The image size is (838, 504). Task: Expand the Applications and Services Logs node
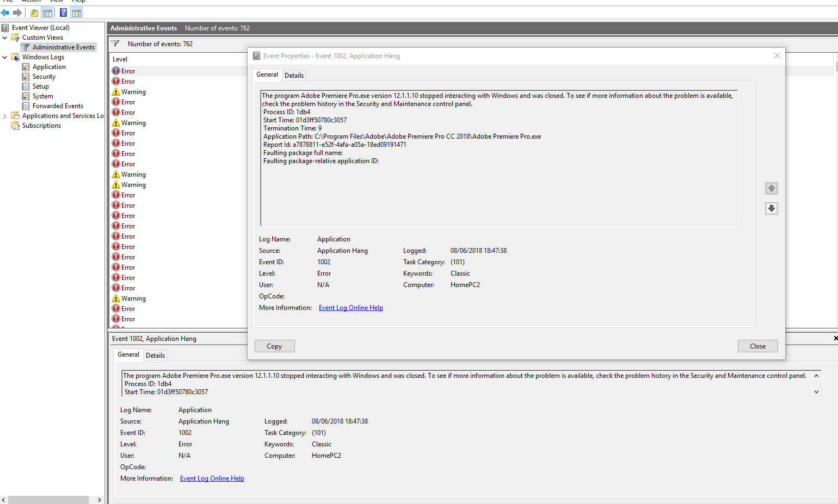pos(5,116)
